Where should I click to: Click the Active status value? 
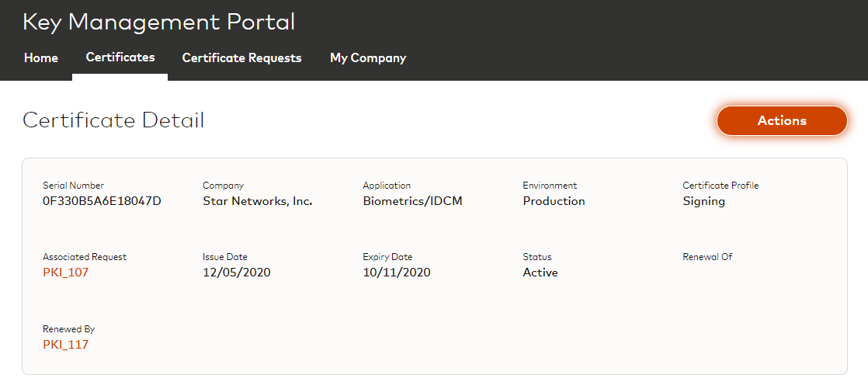540,273
